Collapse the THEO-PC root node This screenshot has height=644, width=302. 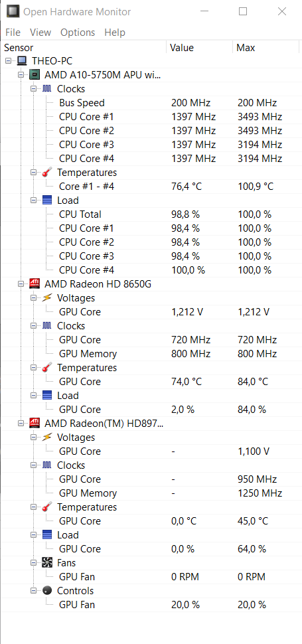9,61
